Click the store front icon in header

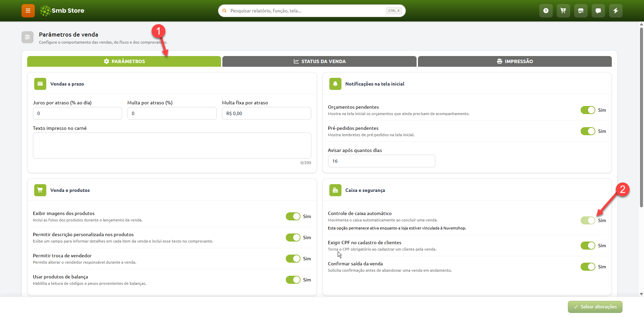pyautogui.click(x=581, y=11)
